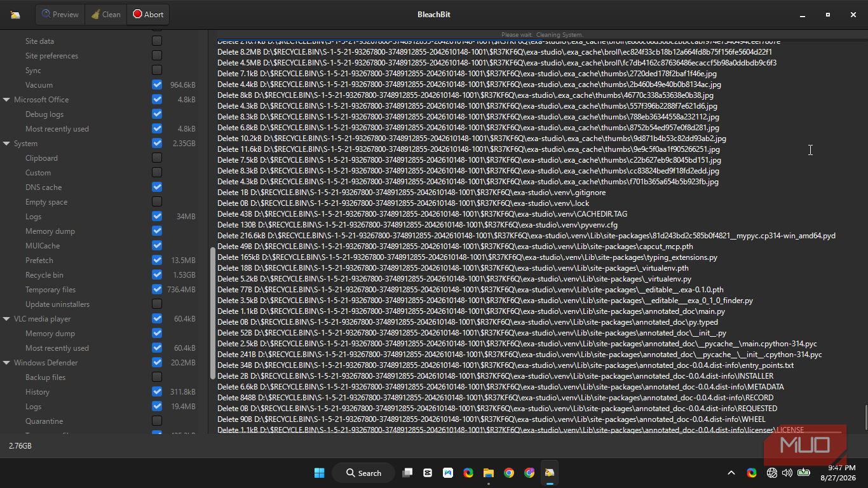This screenshot has height=488, width=868.
Task: Open the BleachBit application menu icon
Action: point(15,15)
